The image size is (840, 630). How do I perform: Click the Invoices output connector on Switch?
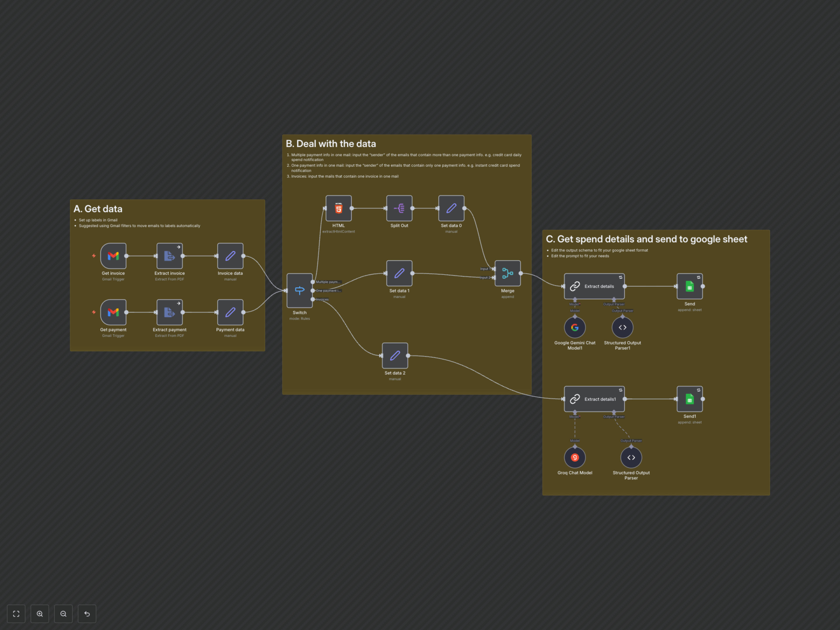(x=313, y=299)
